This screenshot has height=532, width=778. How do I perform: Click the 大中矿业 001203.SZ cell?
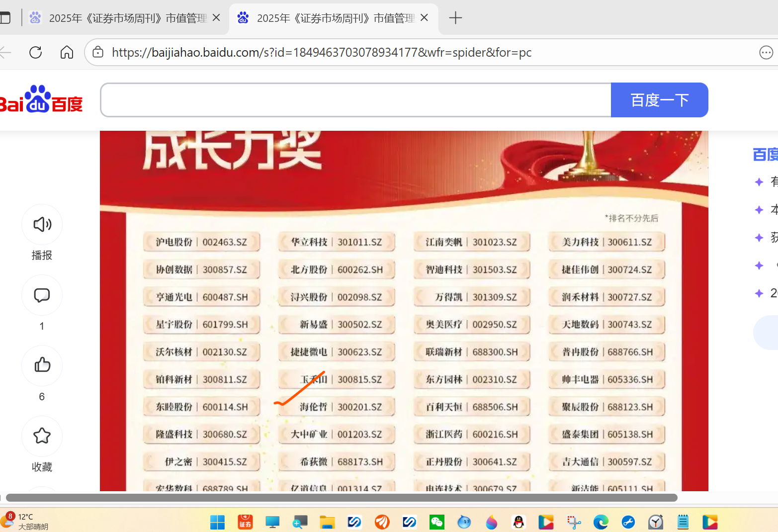(x=337, y=434)
